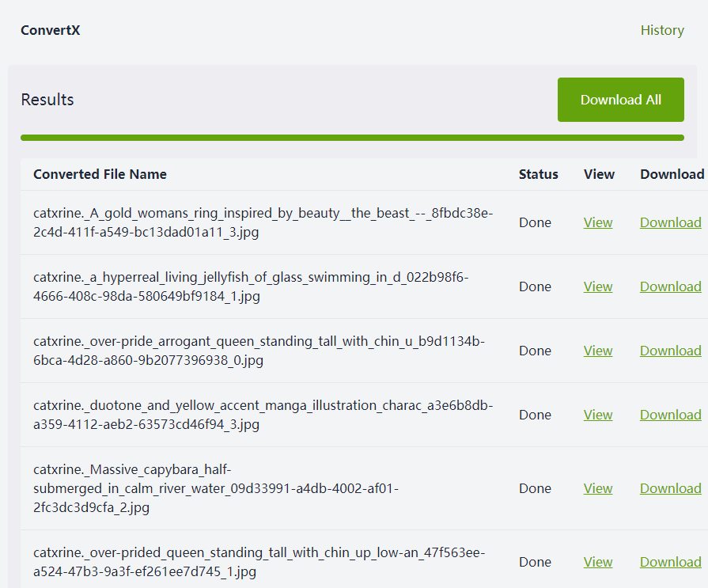
Task: Download the duotone manga illustration jpg
Action: (671, 415)
